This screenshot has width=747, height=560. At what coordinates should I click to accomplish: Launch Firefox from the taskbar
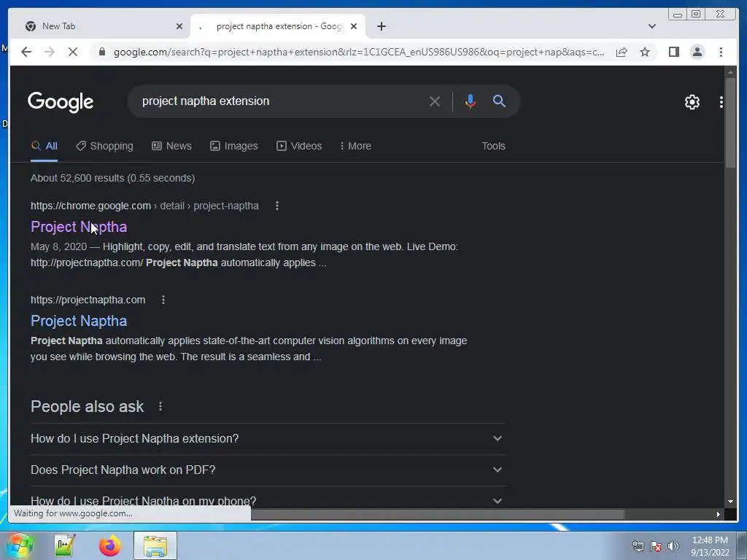tap(109, 545)
